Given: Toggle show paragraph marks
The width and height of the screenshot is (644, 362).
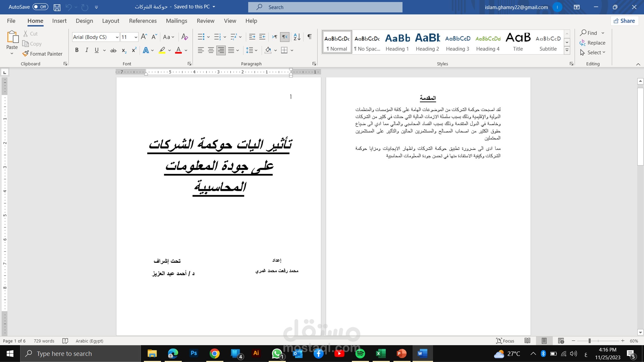Looking at the screenshot, I should [310, 37].
